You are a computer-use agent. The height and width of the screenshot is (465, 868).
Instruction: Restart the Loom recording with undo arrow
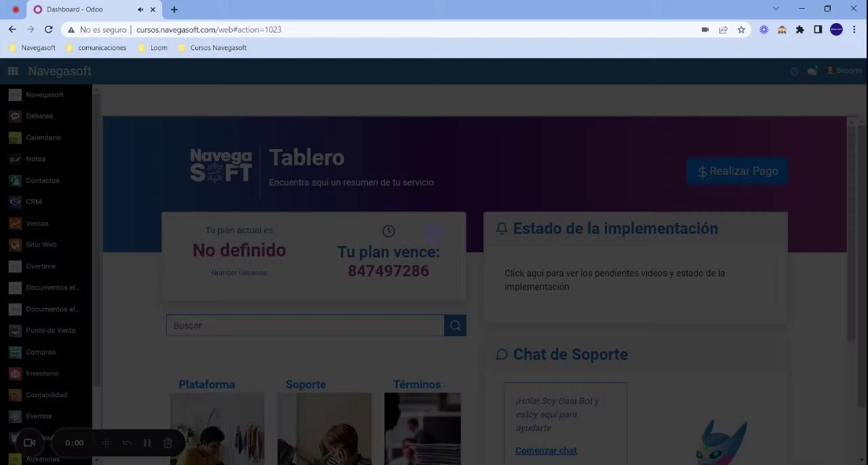[x=127, y=443]
